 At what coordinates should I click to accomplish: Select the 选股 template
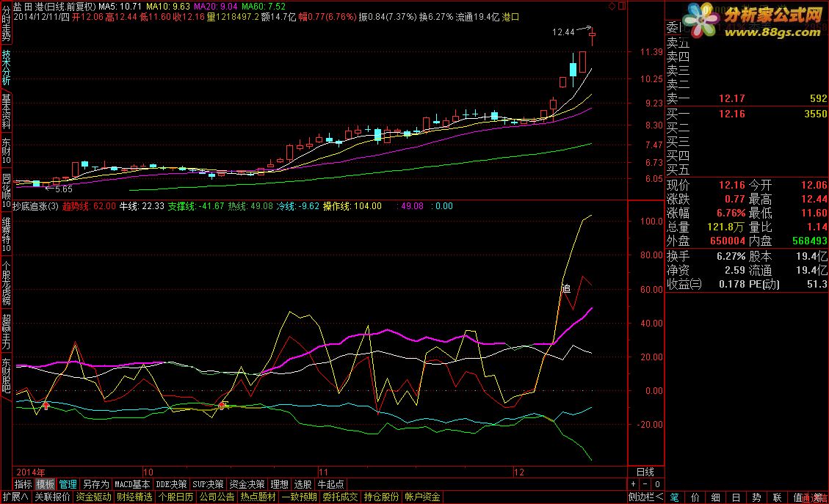[303, 484]
